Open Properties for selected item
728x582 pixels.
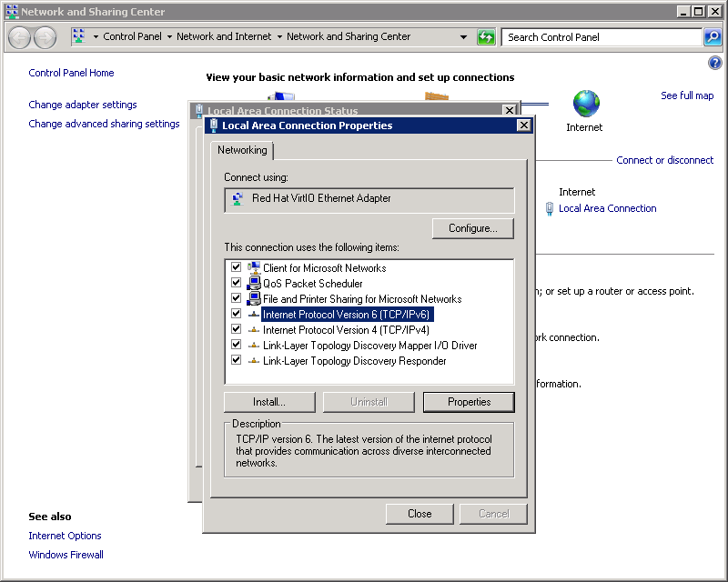click(x=469, y=402)
